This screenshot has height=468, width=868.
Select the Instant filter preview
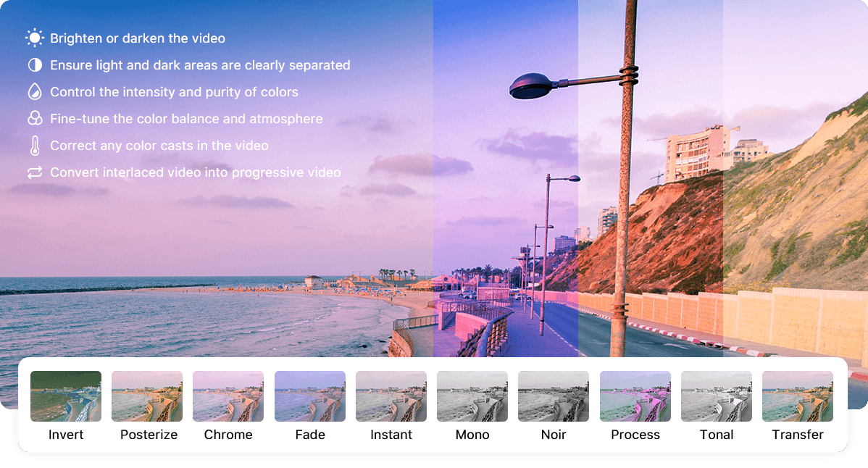[x=391, y=396]
